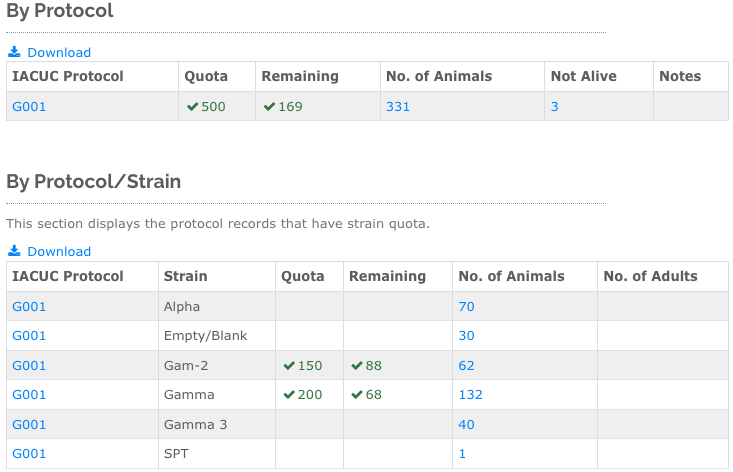Click the checkmark by Gamma quota 200
733x472 pixels.
tap(289, 395)
